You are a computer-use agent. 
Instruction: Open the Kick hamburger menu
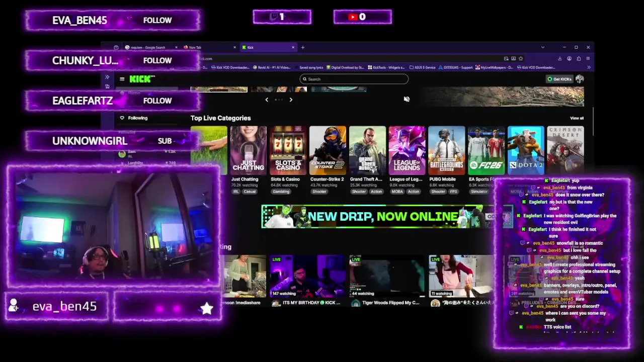[122, 79]
